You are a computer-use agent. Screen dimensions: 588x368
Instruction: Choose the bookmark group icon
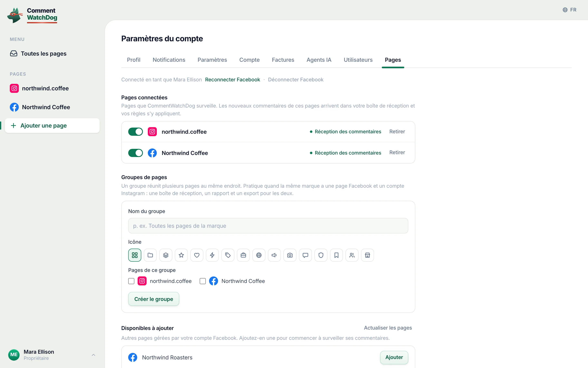336,255
